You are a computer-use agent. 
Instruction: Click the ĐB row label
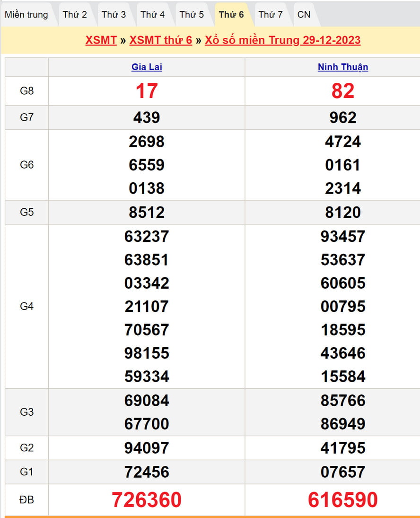(x=27, y=500)
